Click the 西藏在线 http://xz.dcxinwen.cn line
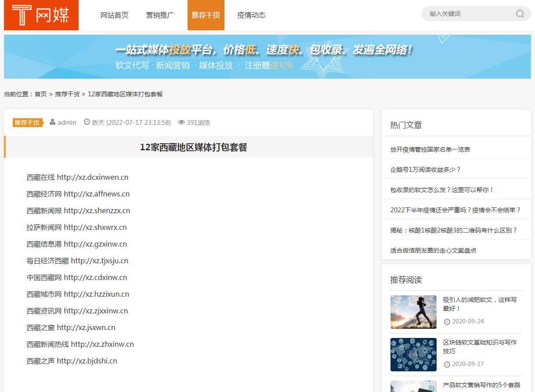Image resolution: width=535 pixels, height=392 pixels. tap(77, 178)
